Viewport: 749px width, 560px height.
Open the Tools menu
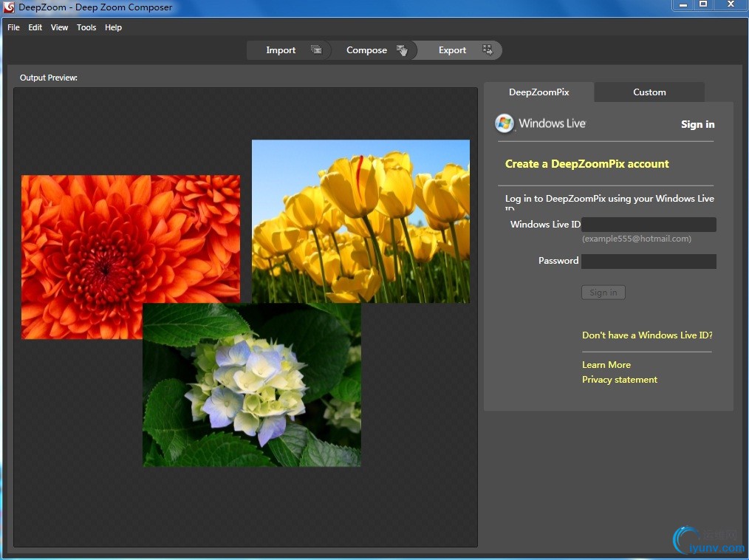click(86, 27)
